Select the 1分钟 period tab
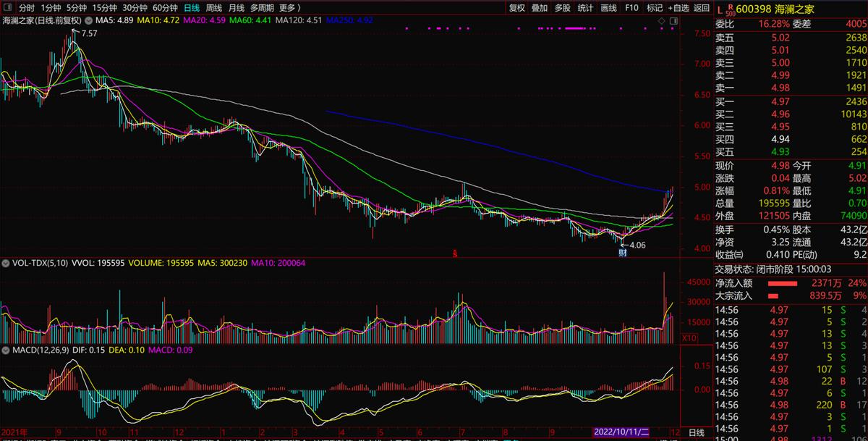The height and width of the screenshot is (441, 868). coord(51,8)
